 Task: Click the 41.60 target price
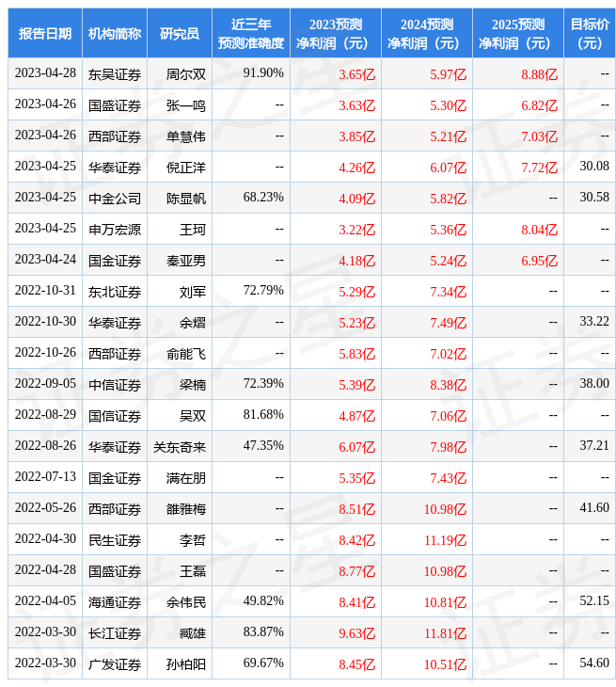tap(594, 508)
